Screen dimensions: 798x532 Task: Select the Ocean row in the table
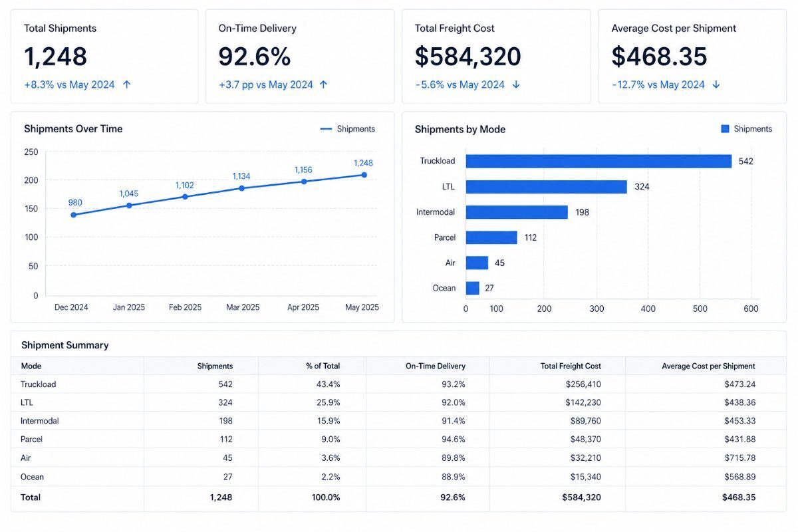tap(398, 477)
